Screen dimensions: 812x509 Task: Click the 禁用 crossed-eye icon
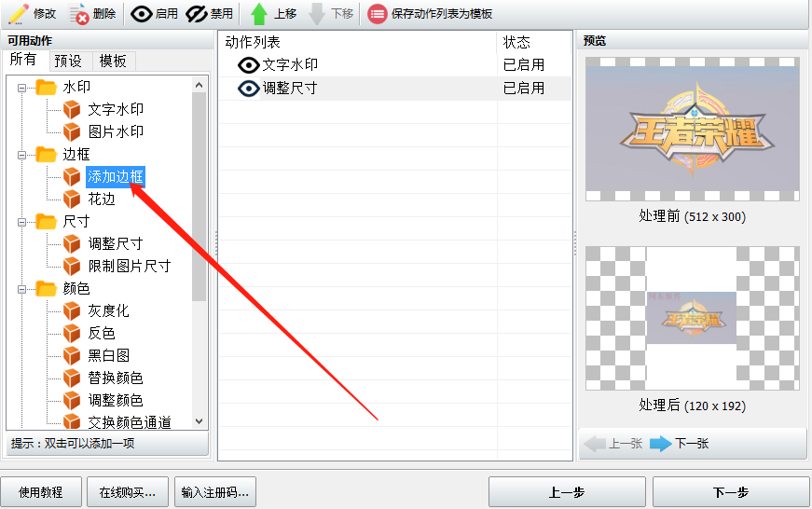coord(197,13)
